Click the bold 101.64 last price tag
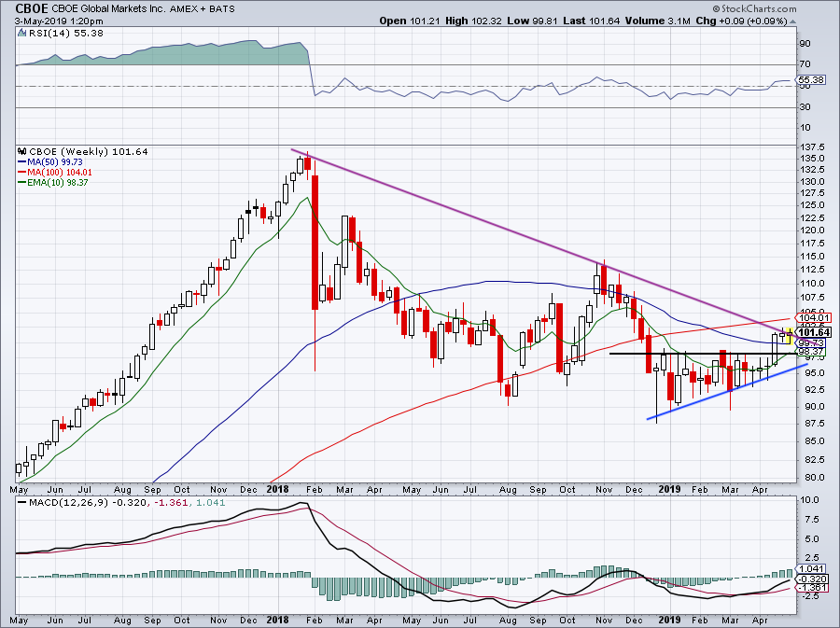Image resolution: width=840 pixels, height=628 pixels. 814,332
